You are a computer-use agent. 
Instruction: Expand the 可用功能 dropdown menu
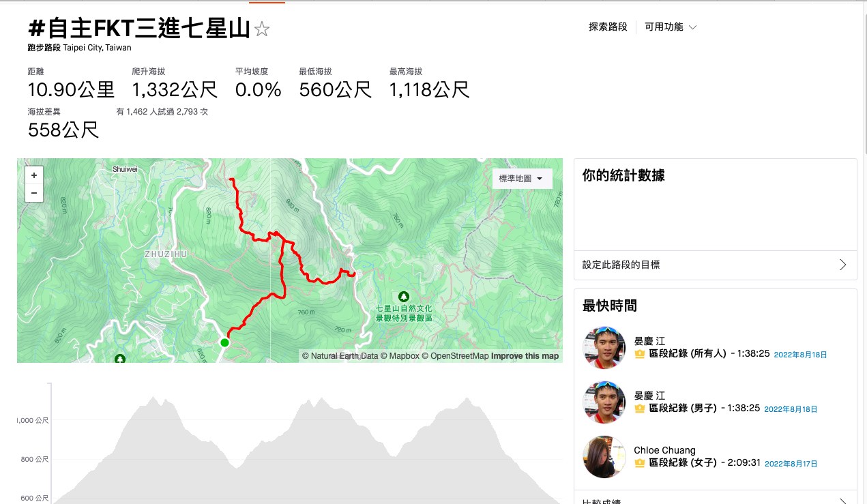pyautogui.click(x=671, y=27)
